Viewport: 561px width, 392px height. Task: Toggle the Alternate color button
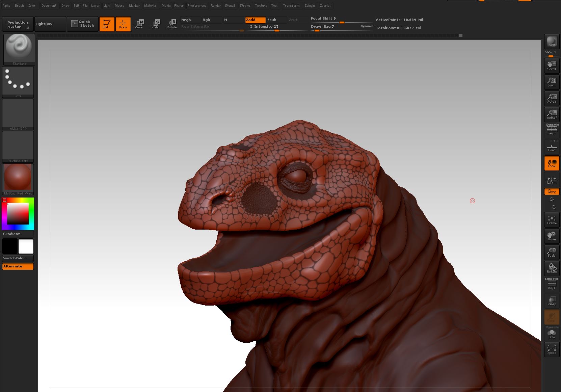[18, 266]
